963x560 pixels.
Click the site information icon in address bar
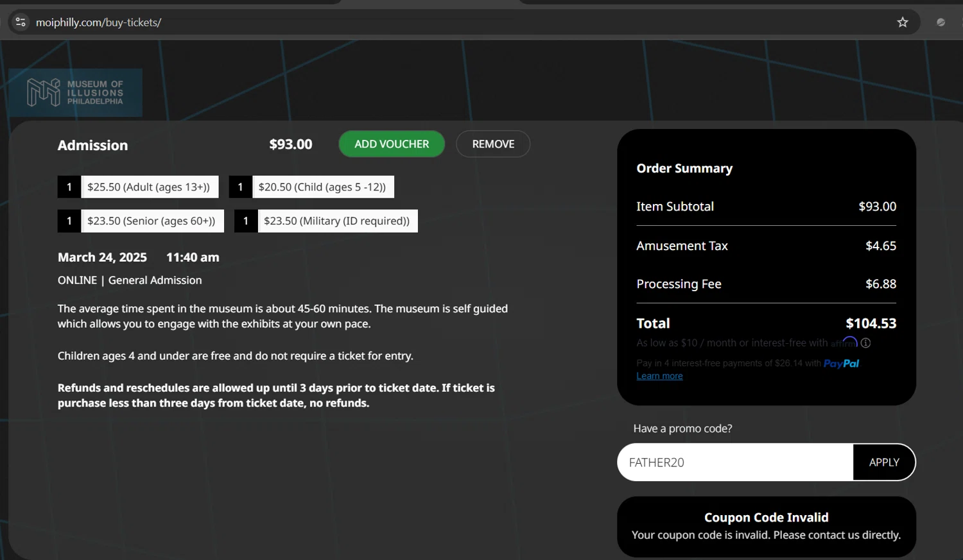pyautogui.click(x=21, y=22)
